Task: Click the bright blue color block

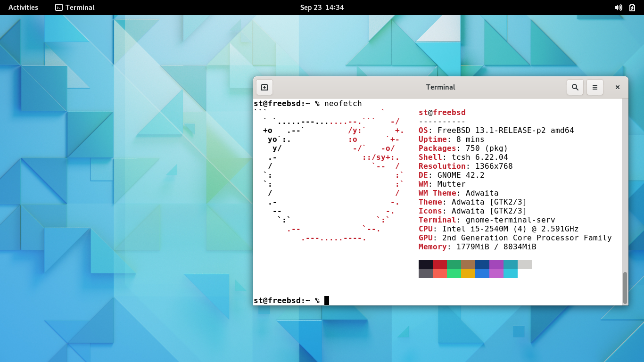Action: [x=482, y=273]
